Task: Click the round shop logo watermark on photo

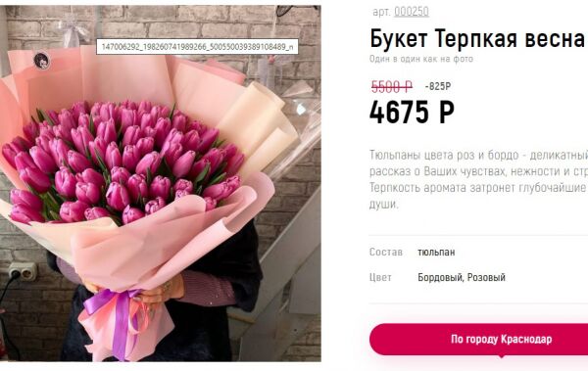Action: tap(41, 61)
